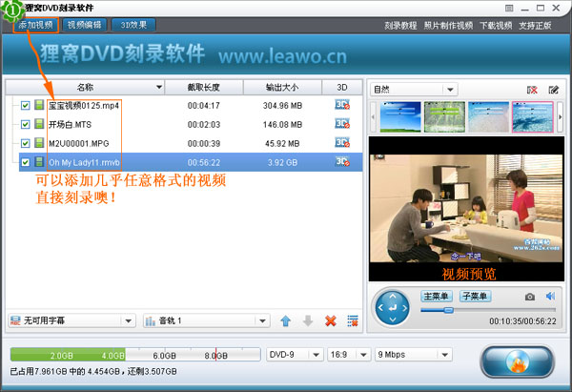Click the film icon of M2U00001.MPG
The image size is (572, 392).
[x=39, y=143]
